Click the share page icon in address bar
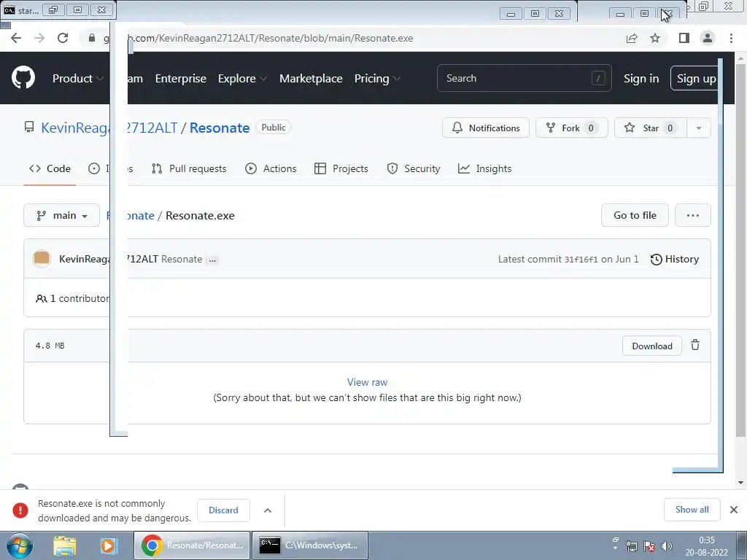This screenshot has height=560, width=747. (632, 38)
